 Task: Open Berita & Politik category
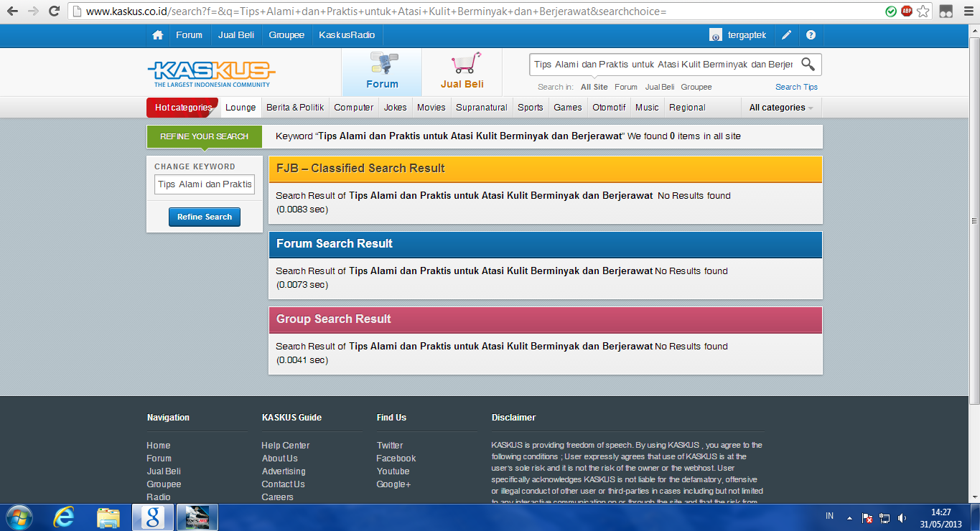(x=295, y=108)
